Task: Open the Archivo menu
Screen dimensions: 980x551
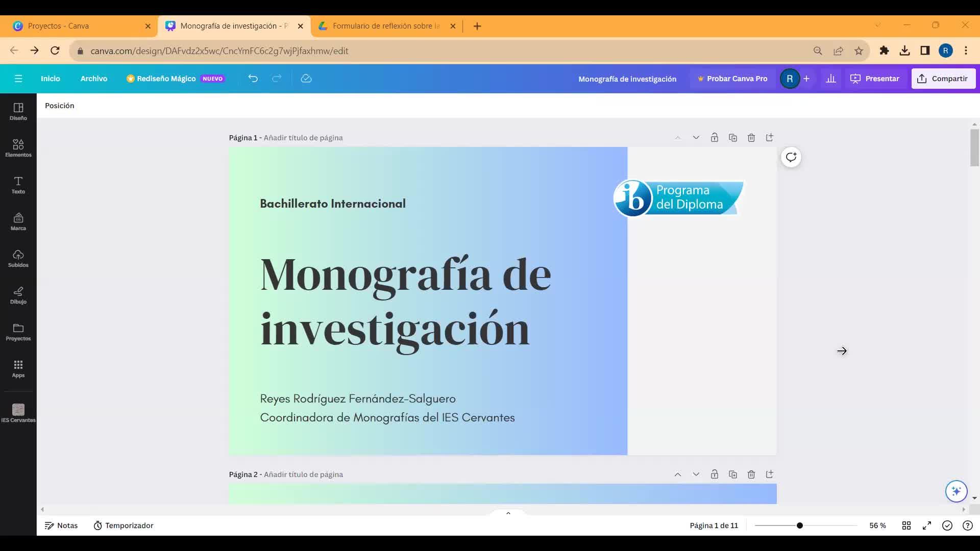Action: [x=94, y=79]
